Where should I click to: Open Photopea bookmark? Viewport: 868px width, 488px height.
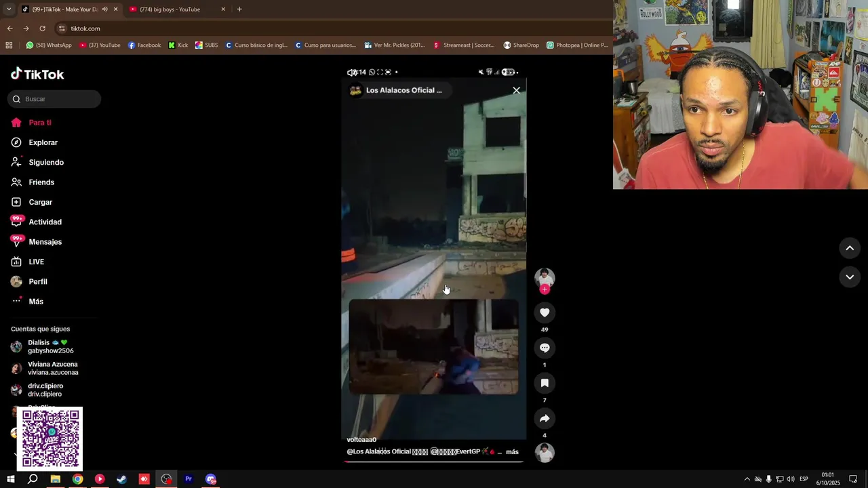click(x=577, y=45)
